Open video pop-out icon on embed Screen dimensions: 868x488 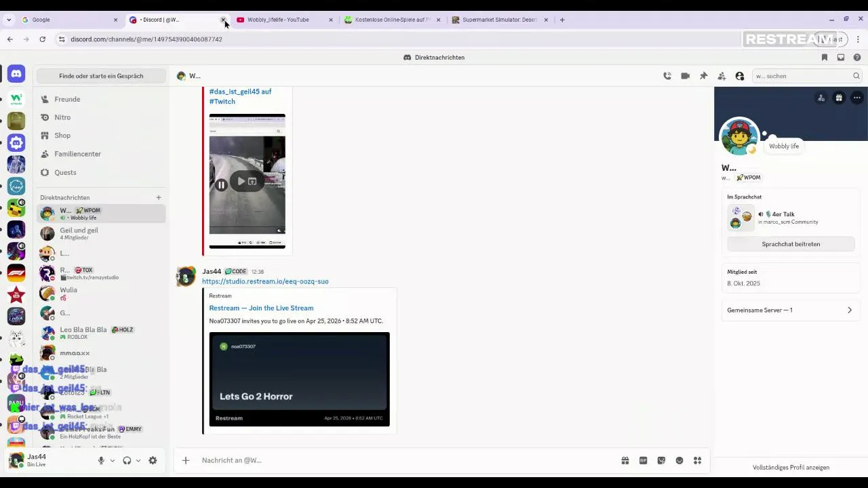(x=252, y=182)
